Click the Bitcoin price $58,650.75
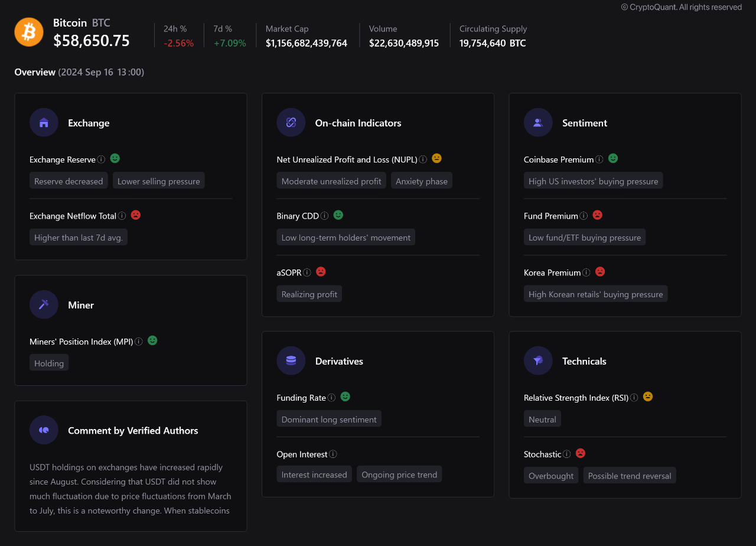 click(92, 40)
